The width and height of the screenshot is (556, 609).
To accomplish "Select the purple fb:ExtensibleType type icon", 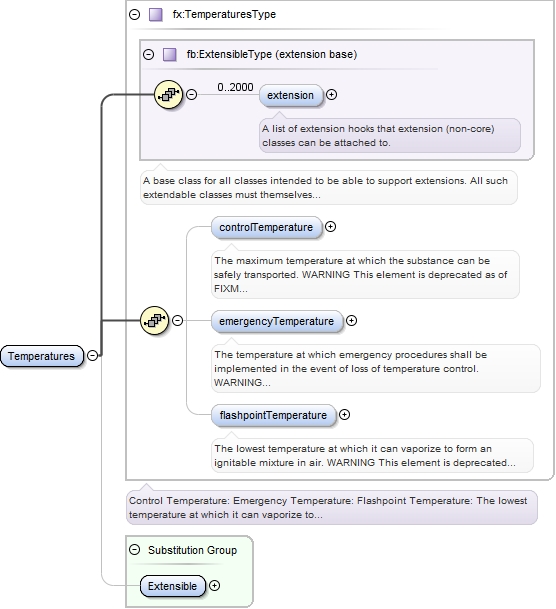I will (170, 54).
